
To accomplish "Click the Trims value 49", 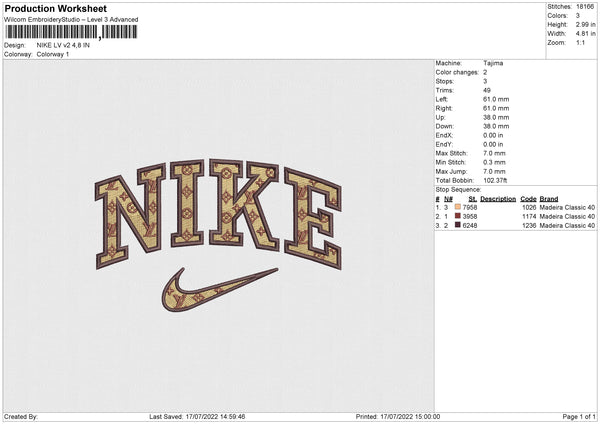I will click(487, 90).
